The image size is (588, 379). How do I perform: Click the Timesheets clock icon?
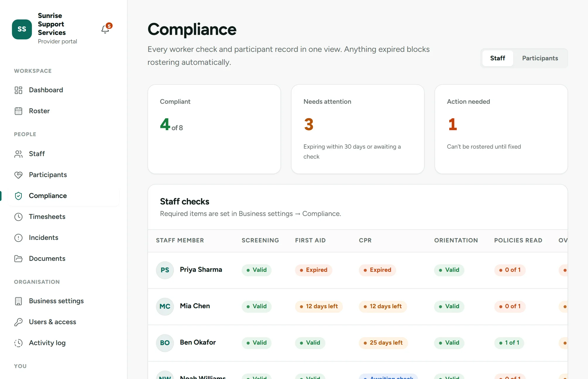tap(19, 217)
